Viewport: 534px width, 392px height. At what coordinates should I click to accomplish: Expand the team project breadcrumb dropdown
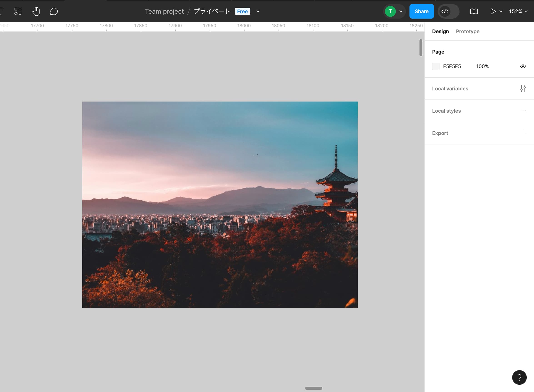(258, 12)
